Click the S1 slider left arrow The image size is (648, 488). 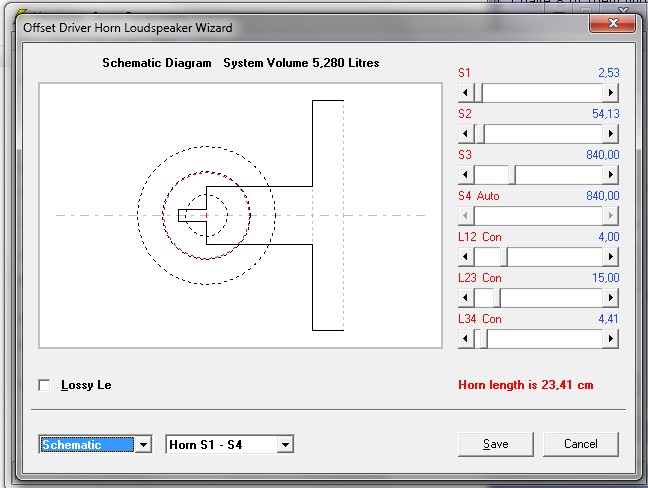pyautogui.click(x=466, y=93)
